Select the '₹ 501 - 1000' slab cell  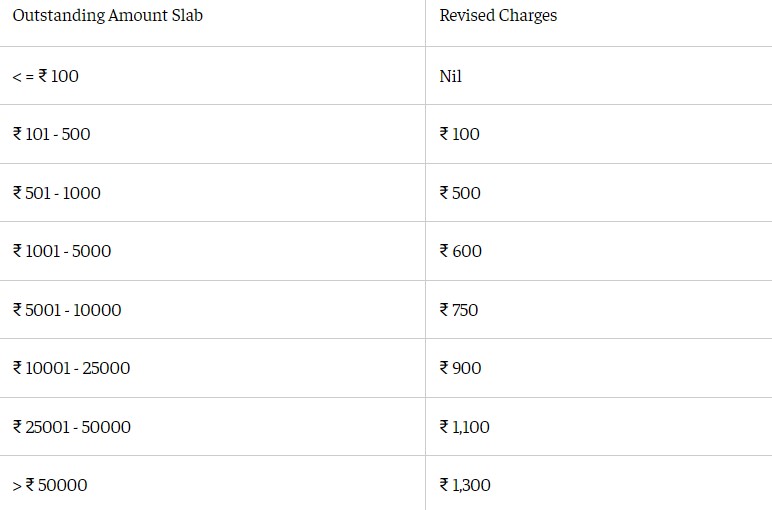point(57,193)
